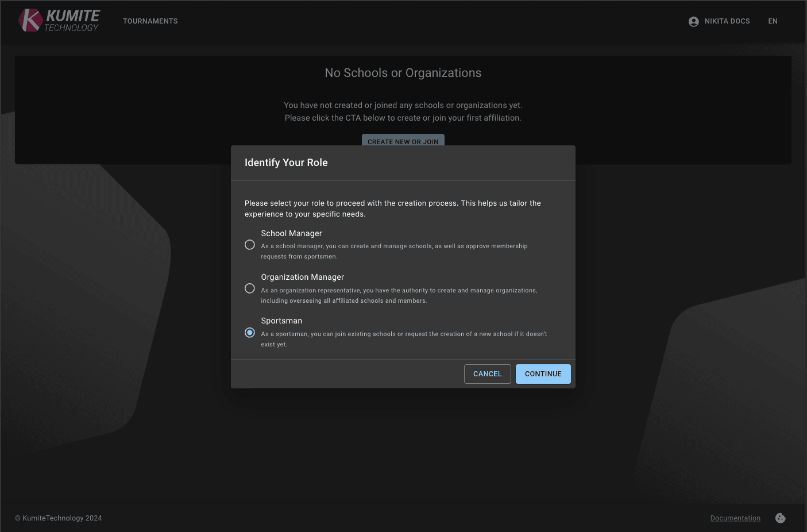
Task: Click the Create New or Join button
Action: coord(403,140)
